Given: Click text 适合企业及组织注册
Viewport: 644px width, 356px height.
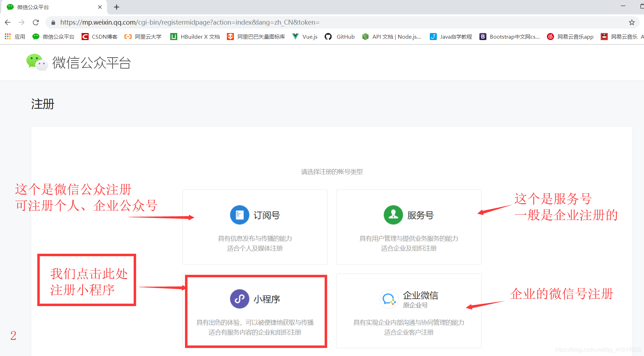Looking at the screenshot, I should tap(409, 248).
